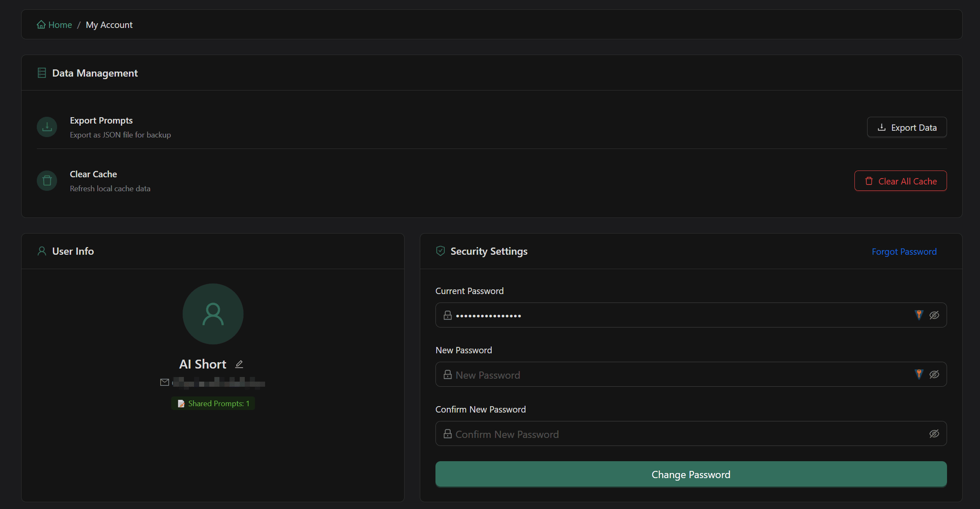Image resolution: width=980 pixels, height=509 pixels.
Task: Navigate to Home via the breadcrumb
Action: (60, 24)
